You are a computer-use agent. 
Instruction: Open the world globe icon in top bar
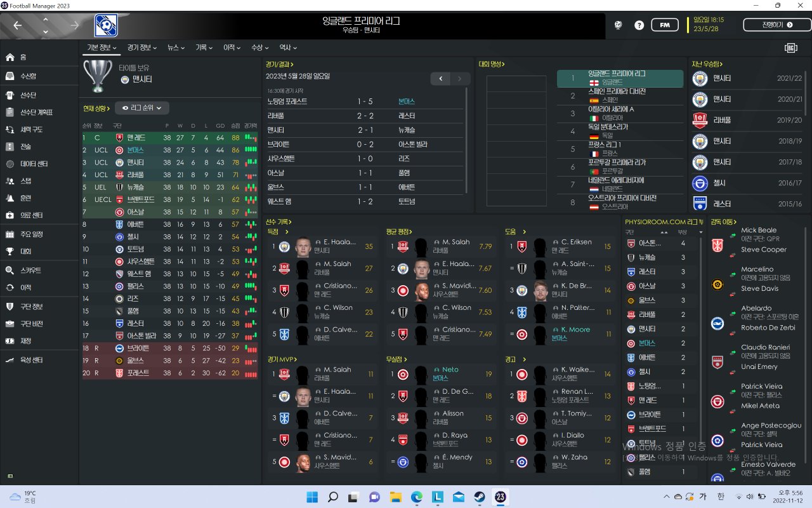point(619,25)
